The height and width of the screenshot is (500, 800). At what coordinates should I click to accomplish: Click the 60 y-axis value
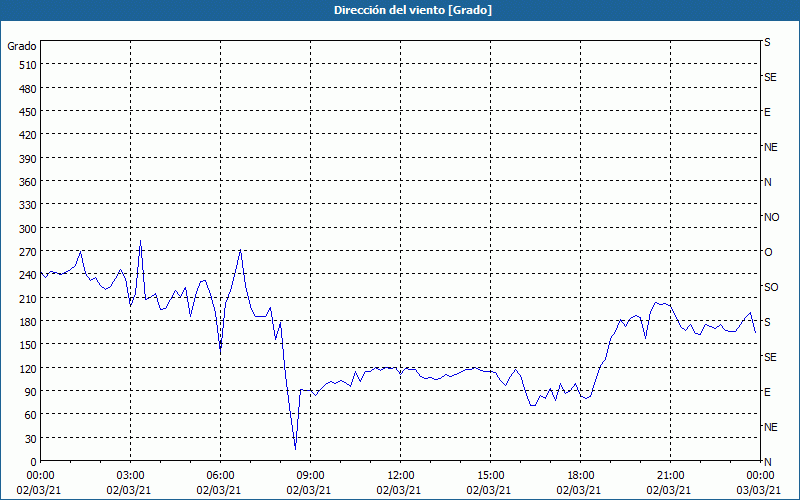click(x=31, y=415)
